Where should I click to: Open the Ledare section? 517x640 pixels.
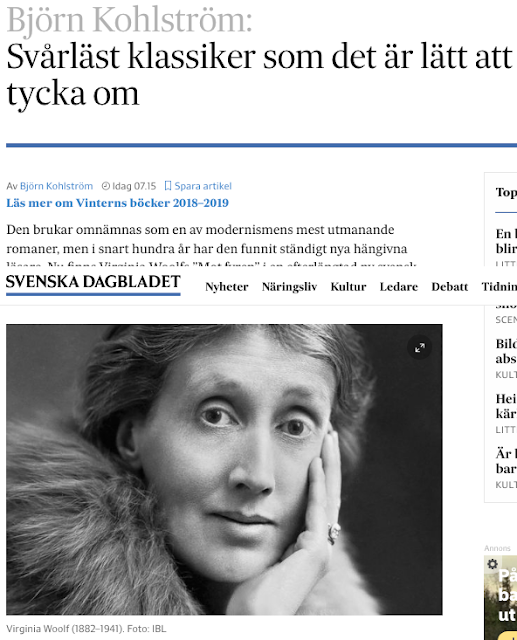399,287
